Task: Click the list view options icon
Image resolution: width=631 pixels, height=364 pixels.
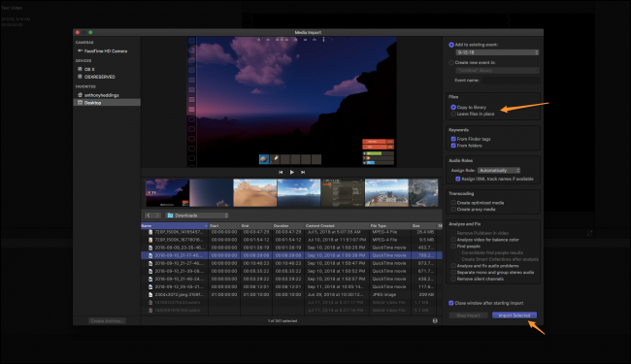Action: coord(435,321)
